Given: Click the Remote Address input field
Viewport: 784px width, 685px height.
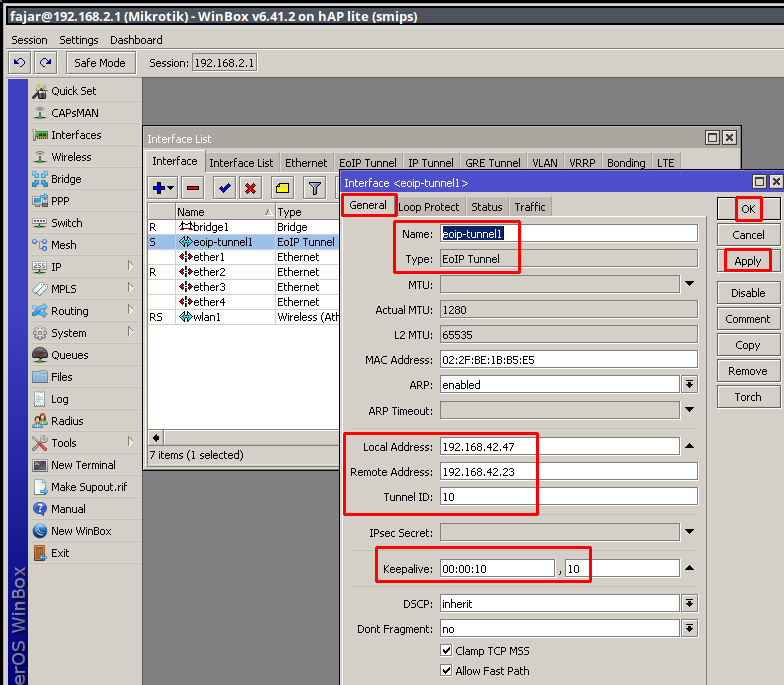Looking at the screenshot, I should (568, 472).
